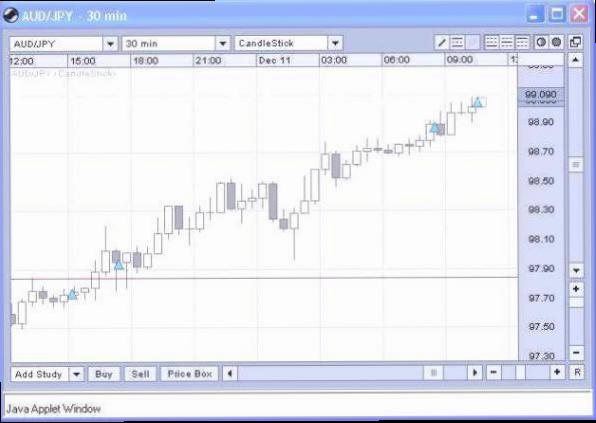Click the vertical zoom plus button

[x=576, y=289]
